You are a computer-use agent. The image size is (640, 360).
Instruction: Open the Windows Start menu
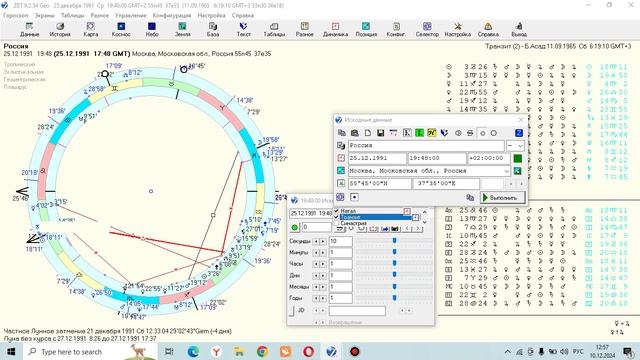point(11,351)
